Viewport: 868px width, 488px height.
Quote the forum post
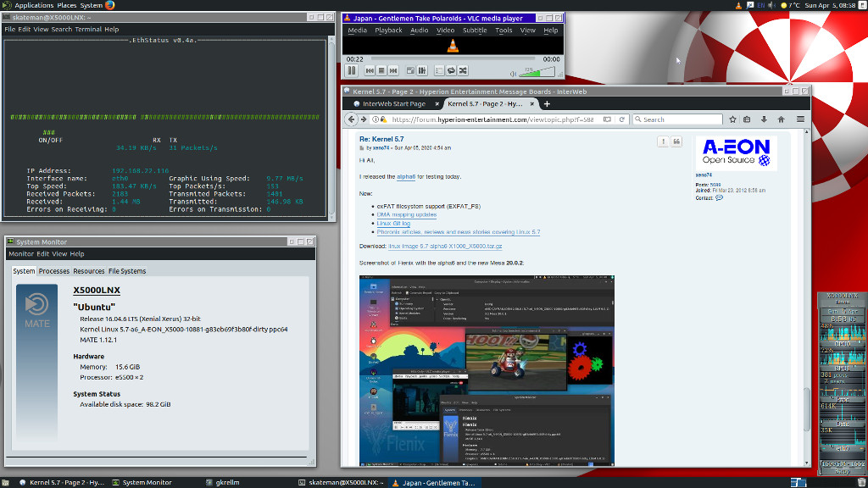click(x=676, y=141)
